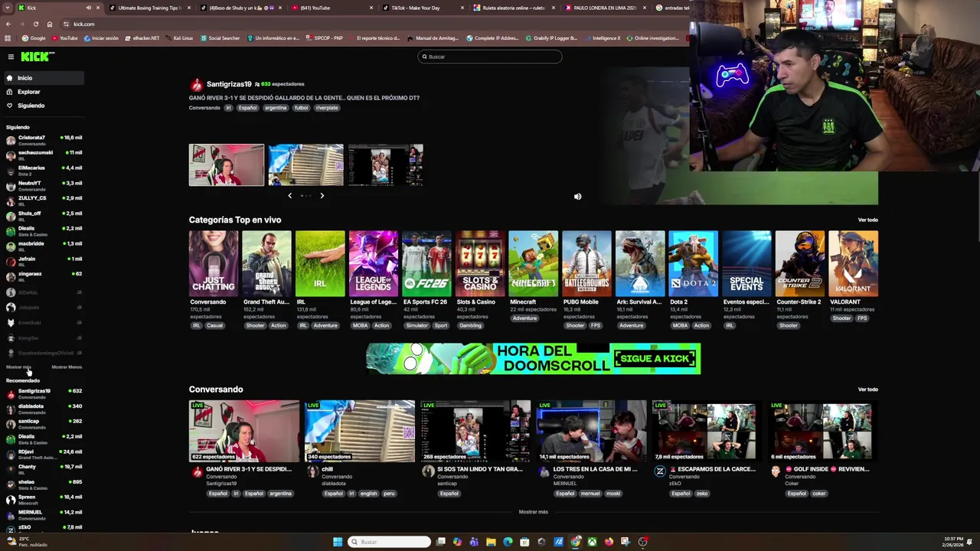Show next featured stream arrow
980x551 pixels.
[322, 196]
